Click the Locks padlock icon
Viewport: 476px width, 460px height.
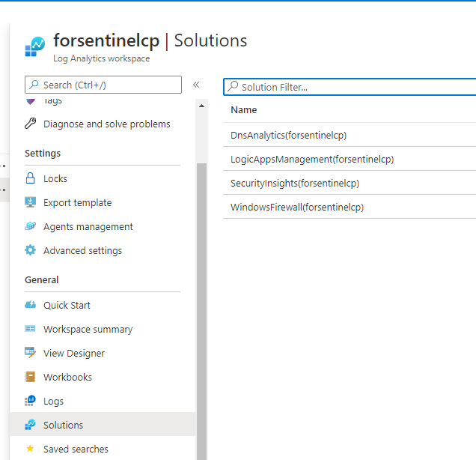31,178
